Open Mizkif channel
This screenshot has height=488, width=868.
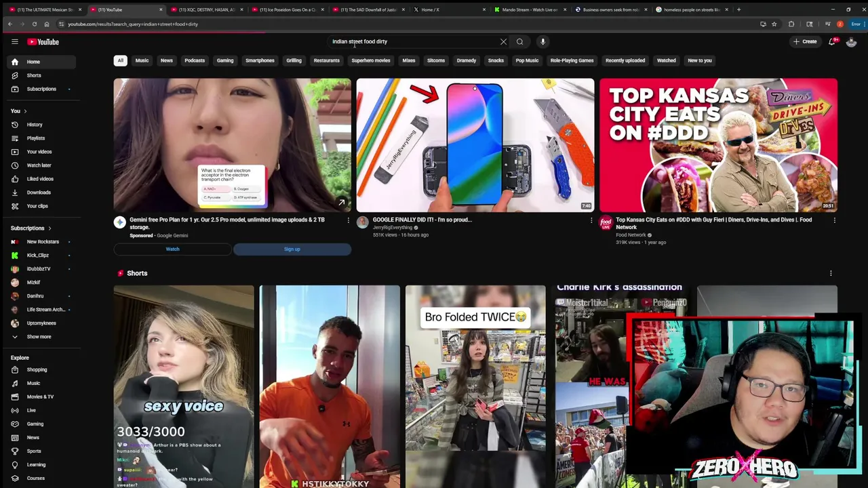pyautogui.click(x=41, y=283)
